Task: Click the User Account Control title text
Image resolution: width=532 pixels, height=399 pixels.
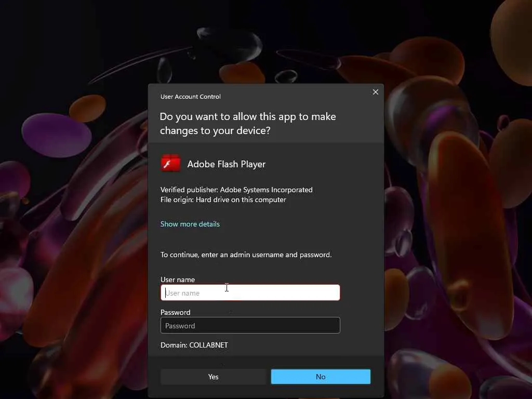Action: 190,97
